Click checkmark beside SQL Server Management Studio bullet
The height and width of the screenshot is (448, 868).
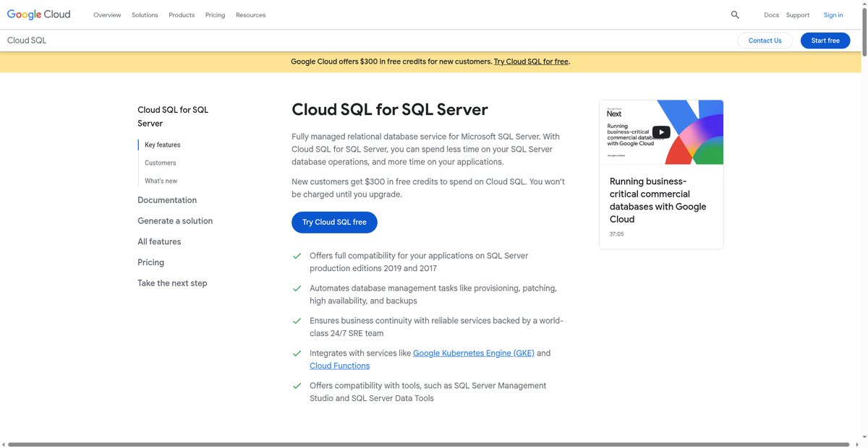point(297,386)
